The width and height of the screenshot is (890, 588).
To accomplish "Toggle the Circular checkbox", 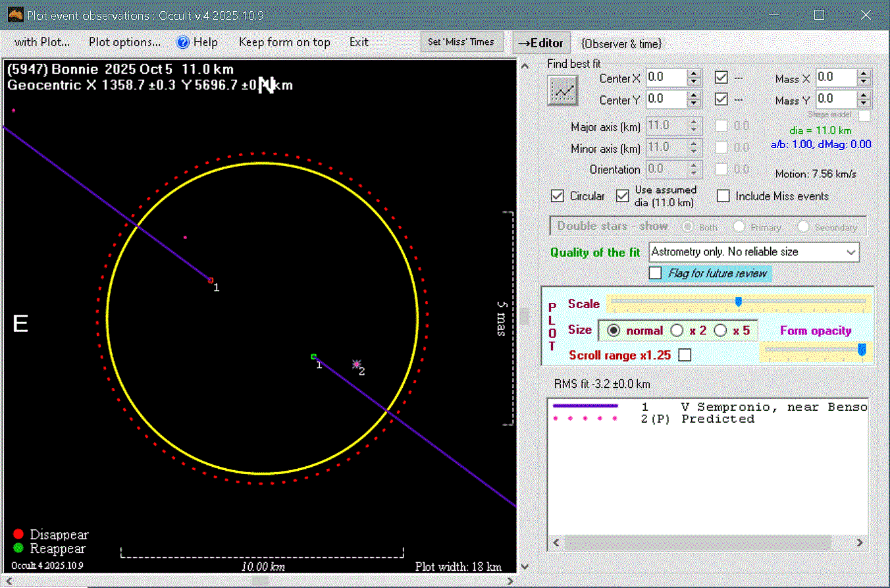I will (x=558, y=196).
